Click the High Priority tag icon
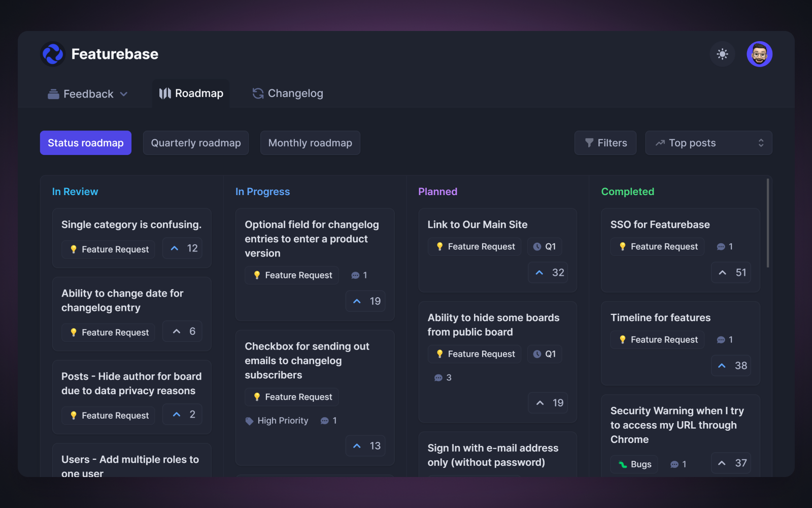812x508 pixels. (x=249, y=421)
